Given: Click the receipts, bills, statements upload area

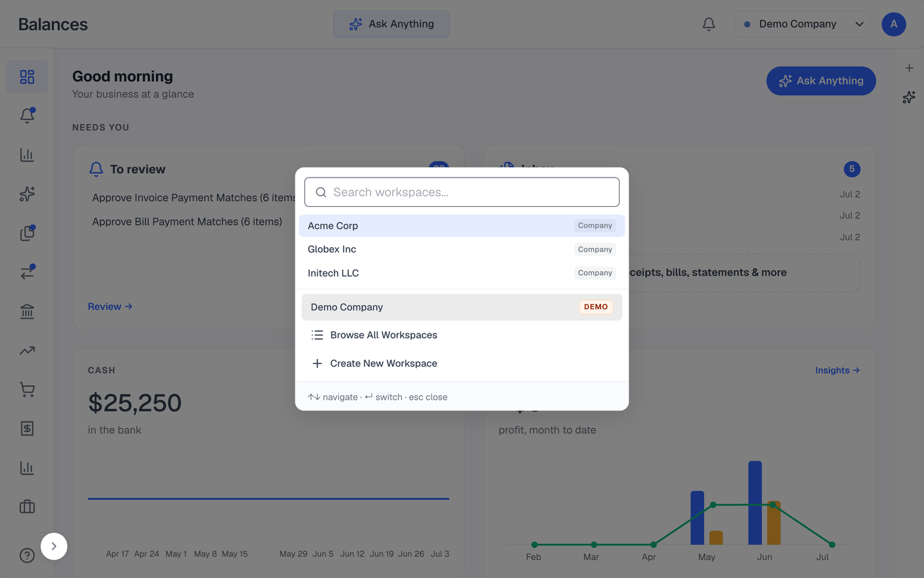Looking at the screenshot, I should click(680, 273).
